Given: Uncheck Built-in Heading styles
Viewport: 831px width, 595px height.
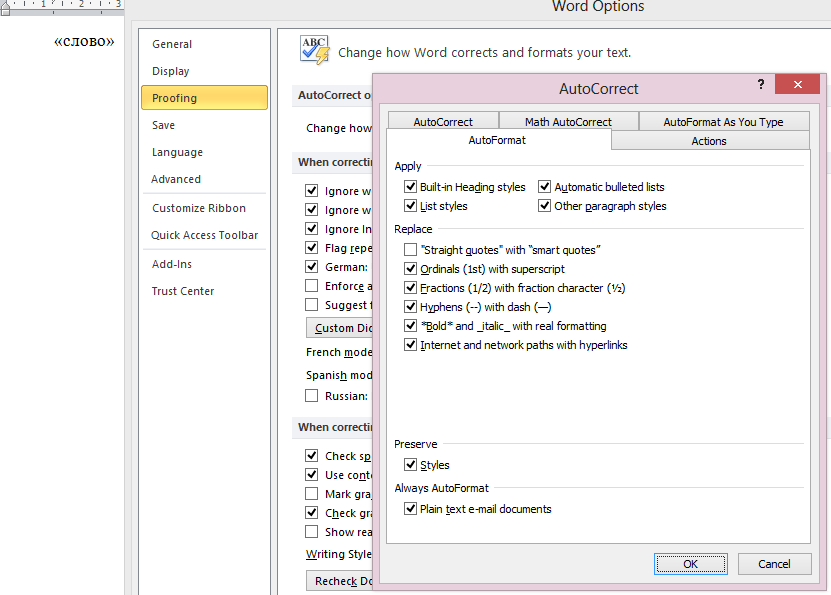Looking at the screenshot, I should coord(411,187).
